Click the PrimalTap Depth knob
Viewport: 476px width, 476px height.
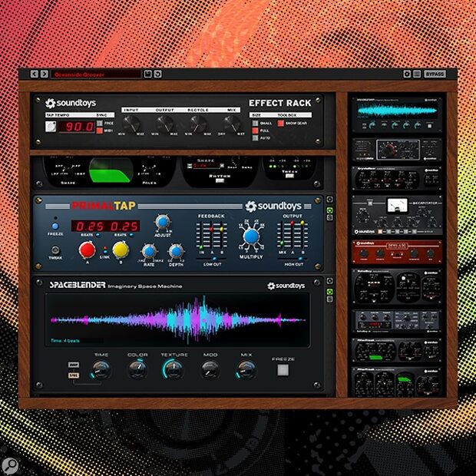[176, 251]
